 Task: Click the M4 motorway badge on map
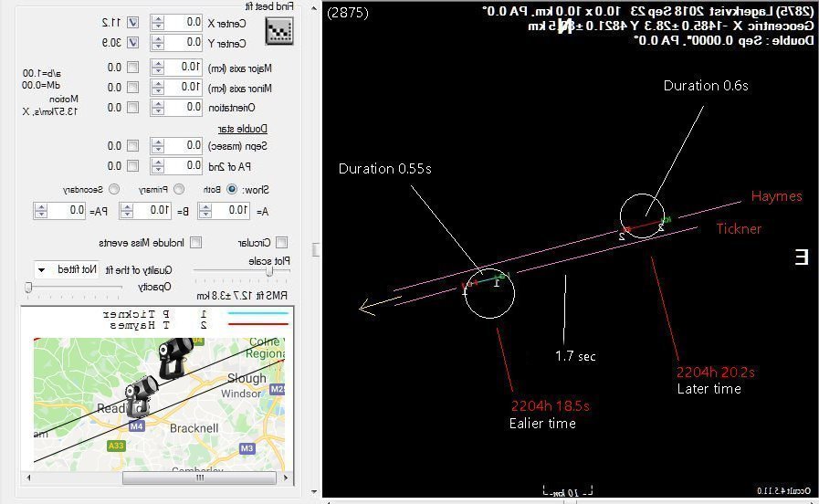point(136,425)
